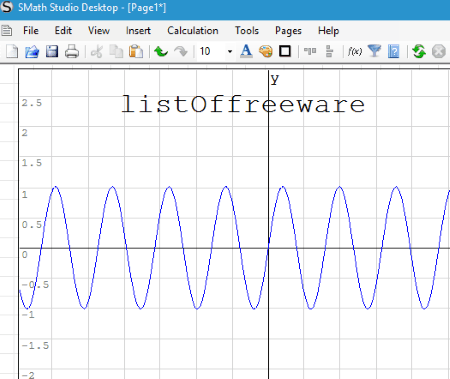
Task: Open the Calculation menu
Action: pyautogui.click(x=193, y=31)
